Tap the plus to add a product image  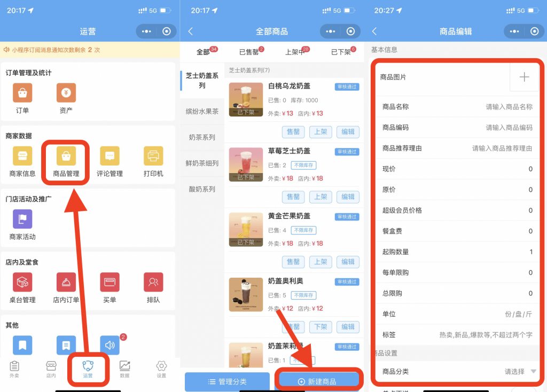click(524, 77)
